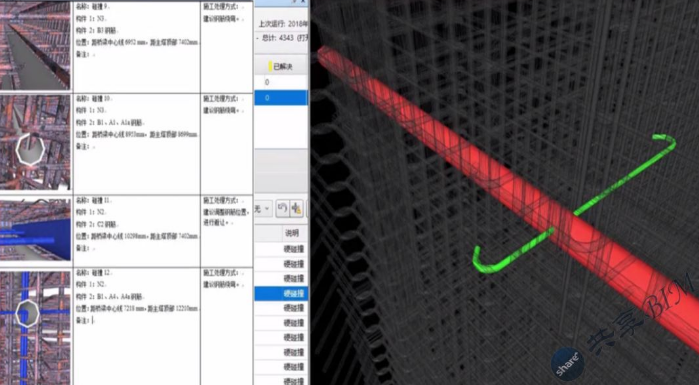
Task: Click the 碰撞 10 thumbnail with white circle
Action: [x=35, y=143]
